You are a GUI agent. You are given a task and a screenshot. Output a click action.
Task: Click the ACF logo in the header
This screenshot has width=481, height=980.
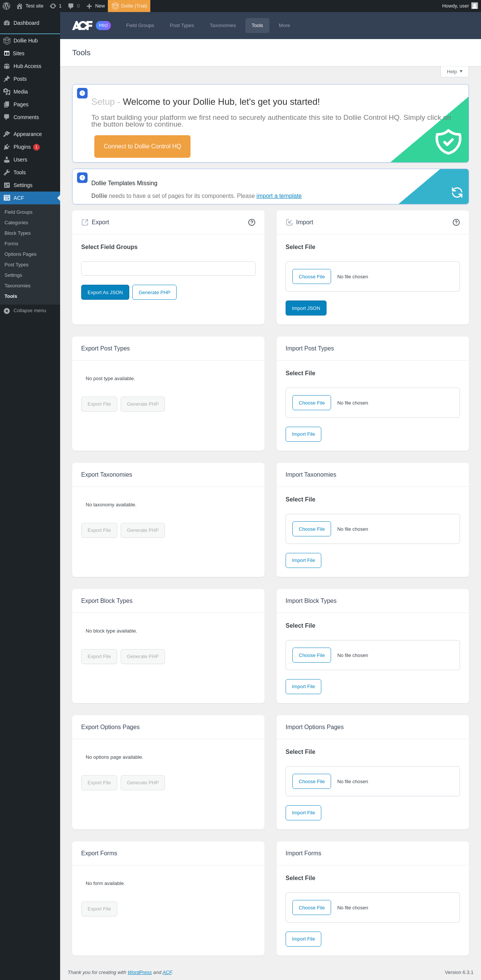[x=82, y=26]
